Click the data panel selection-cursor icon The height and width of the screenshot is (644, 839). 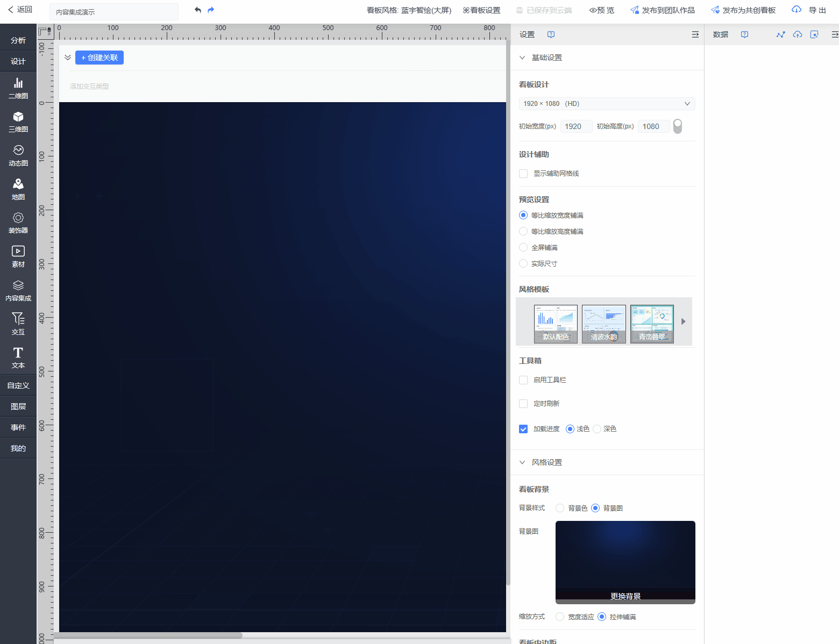coord(814,34)
